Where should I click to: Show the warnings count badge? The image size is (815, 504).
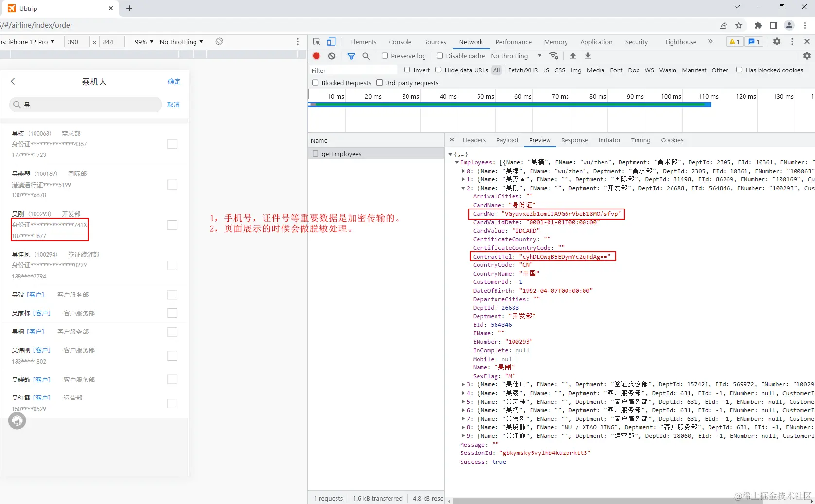point(734,42)
